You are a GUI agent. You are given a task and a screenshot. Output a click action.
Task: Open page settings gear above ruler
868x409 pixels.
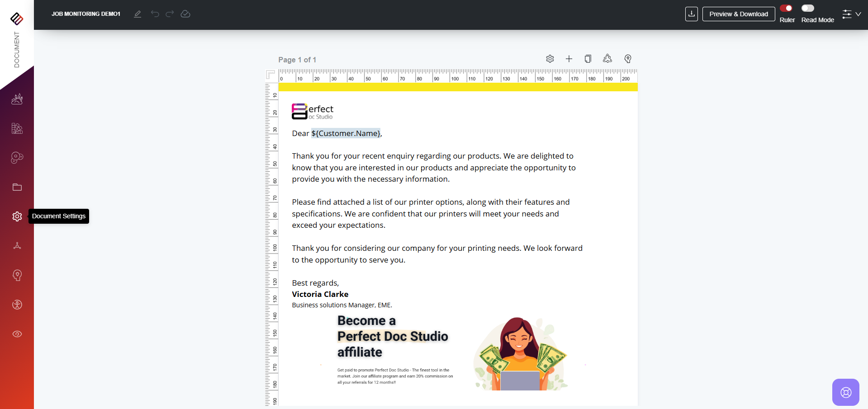550,59
